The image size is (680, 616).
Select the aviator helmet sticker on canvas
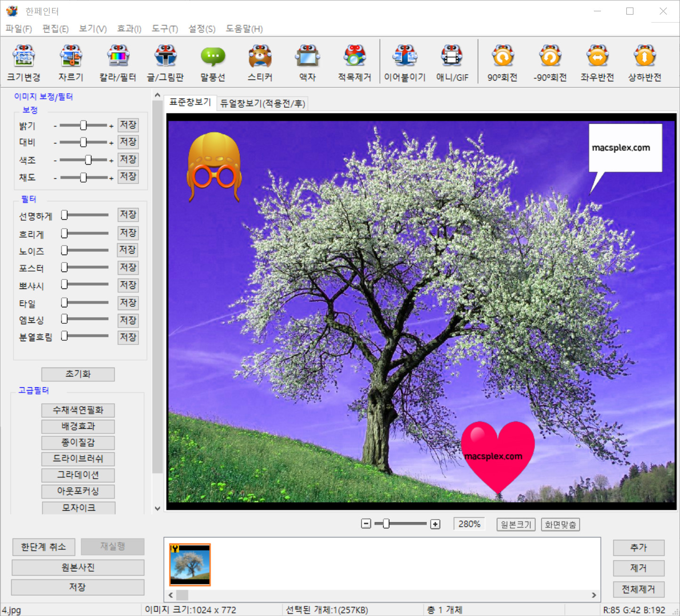[x=215, y=167]
